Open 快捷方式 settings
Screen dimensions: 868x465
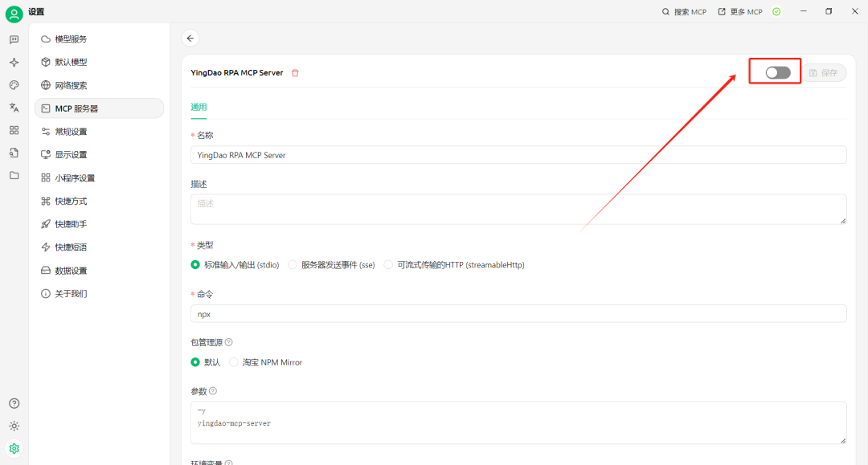(99, 202)
